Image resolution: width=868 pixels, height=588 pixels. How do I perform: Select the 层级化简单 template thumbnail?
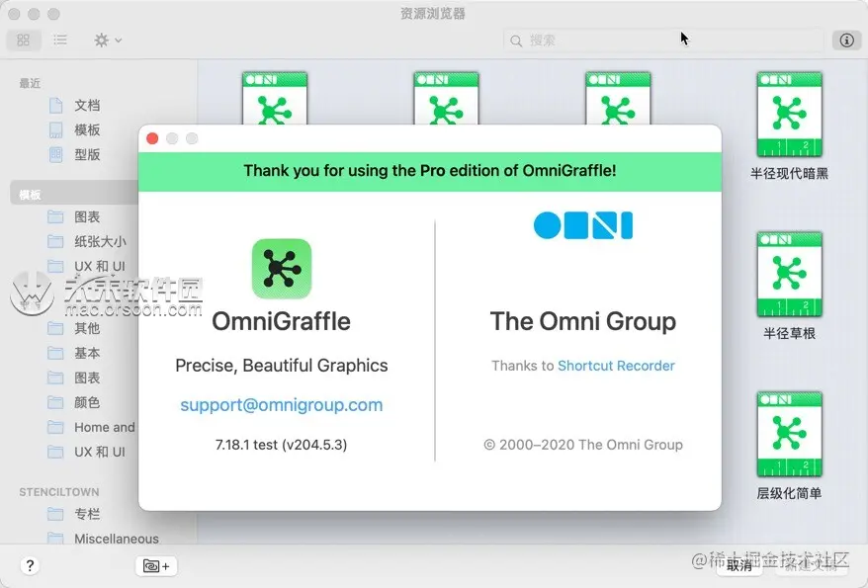(x=789, y=434)
